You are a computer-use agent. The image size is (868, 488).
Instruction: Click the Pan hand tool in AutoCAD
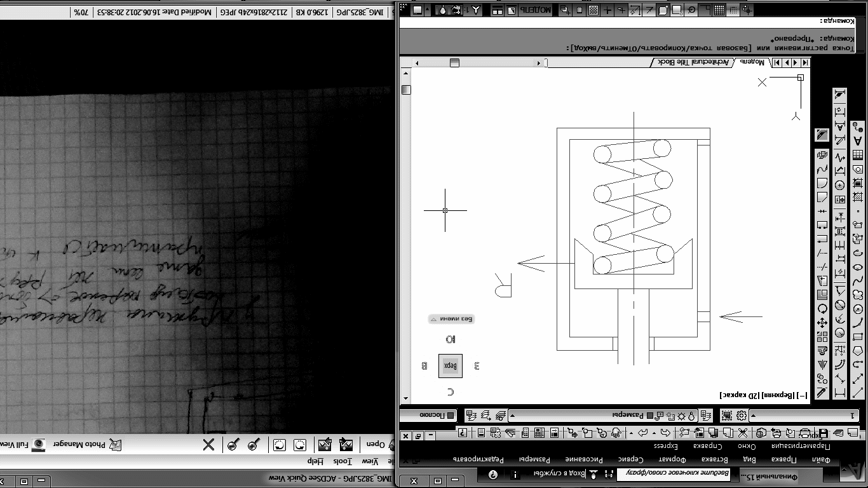[615, 433]
